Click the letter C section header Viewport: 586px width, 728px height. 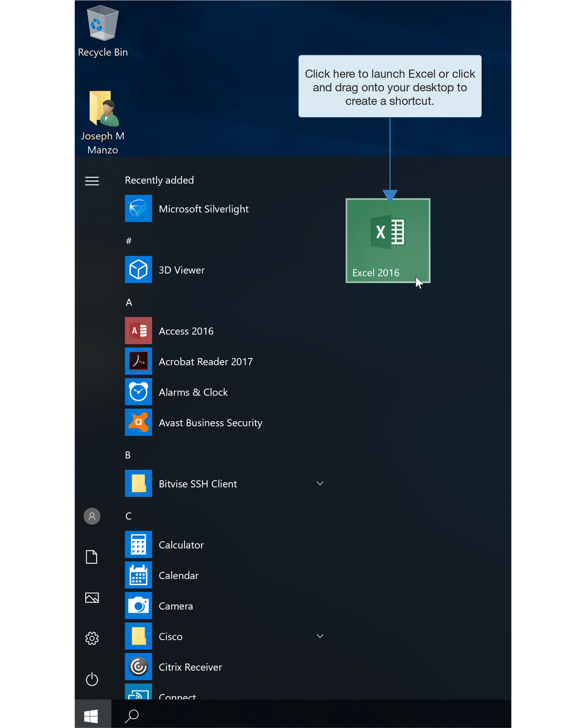click(x=128, y=516)
